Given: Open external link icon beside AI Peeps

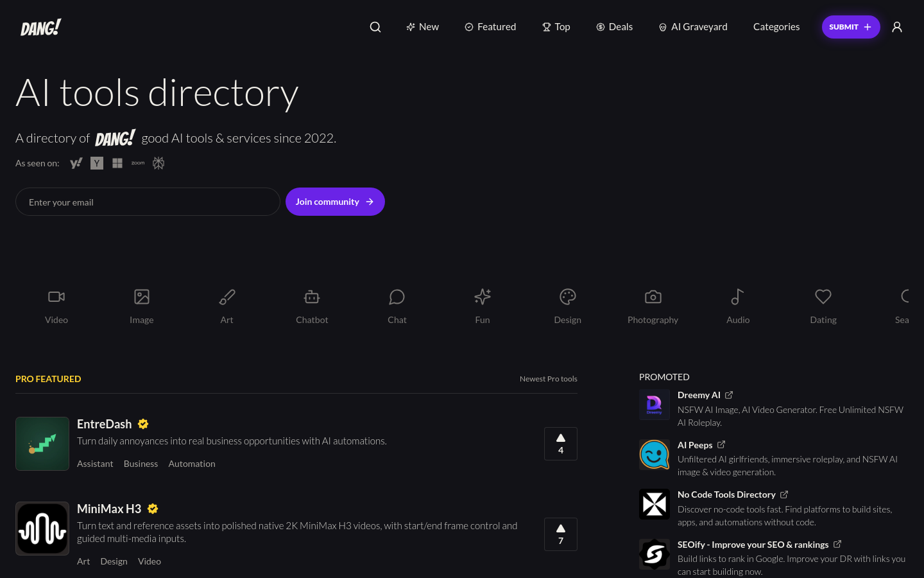Looking at the screenshot, I should tap(721, 444).
